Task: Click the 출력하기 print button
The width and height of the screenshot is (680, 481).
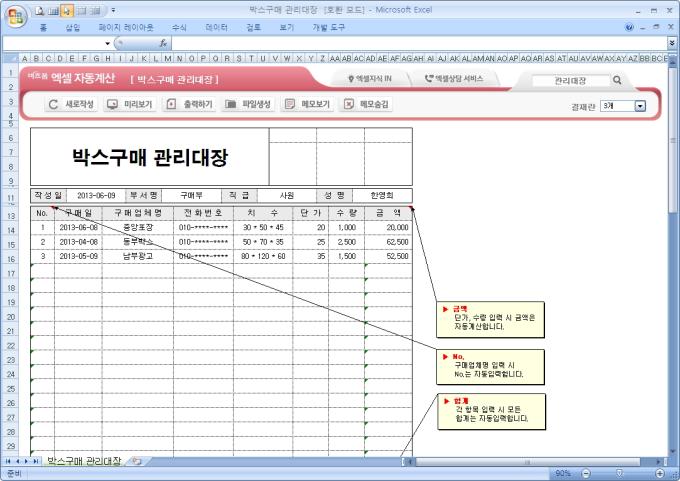Action: [189, 104]
